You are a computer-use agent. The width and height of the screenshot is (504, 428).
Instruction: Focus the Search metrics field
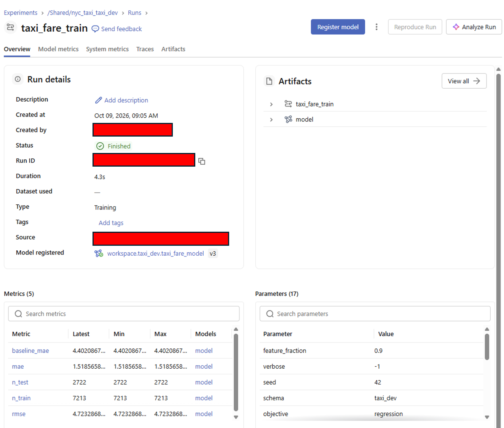pos(124,314)
